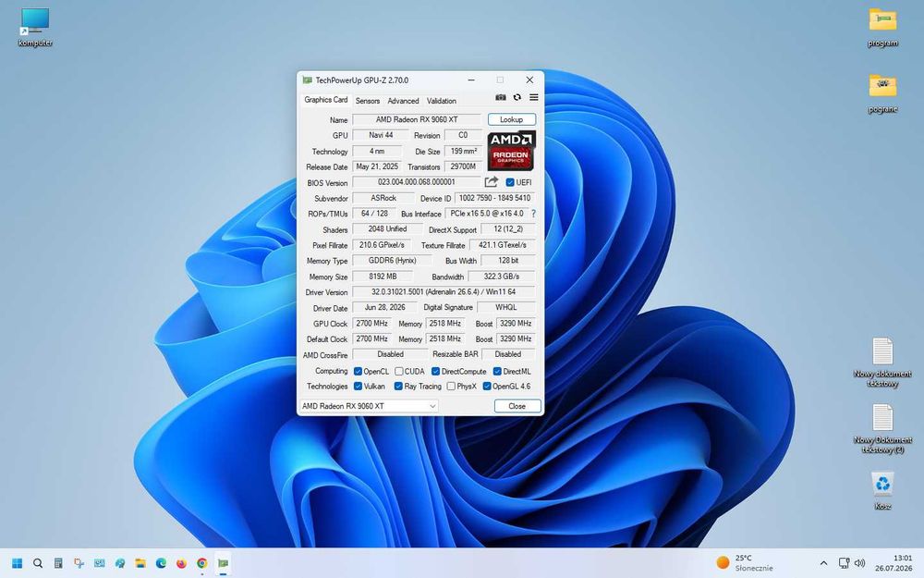This screenshot has height=578, width=924.
Task: Open the Kosz recycle bin icon
Action: click(882, 489)
